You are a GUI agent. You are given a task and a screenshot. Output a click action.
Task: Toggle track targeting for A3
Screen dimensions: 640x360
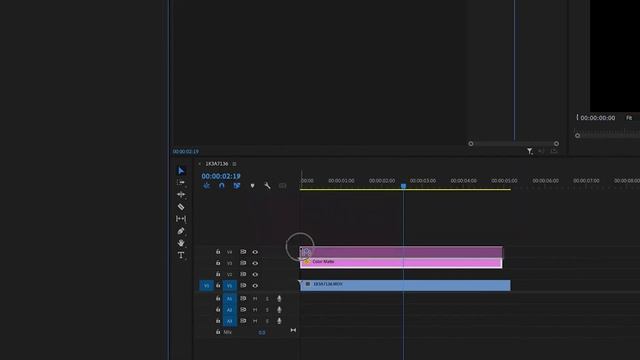pyautogui.click(x=229, y=321)
